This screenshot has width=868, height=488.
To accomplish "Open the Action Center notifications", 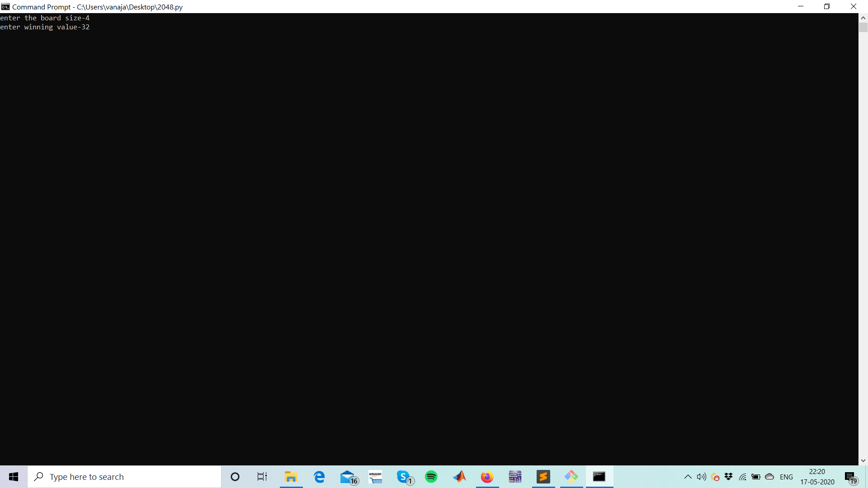I will click(x=850, y=477).
